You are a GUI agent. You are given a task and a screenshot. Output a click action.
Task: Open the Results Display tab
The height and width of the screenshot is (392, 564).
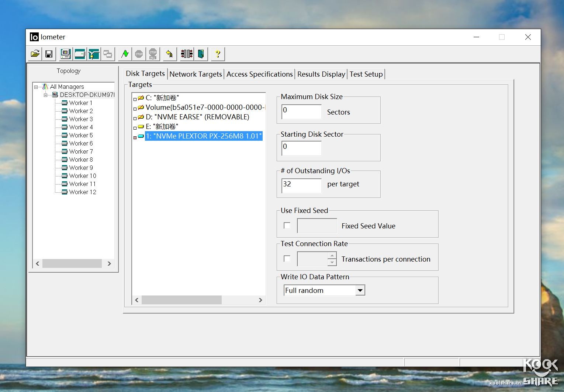point(321,74)
